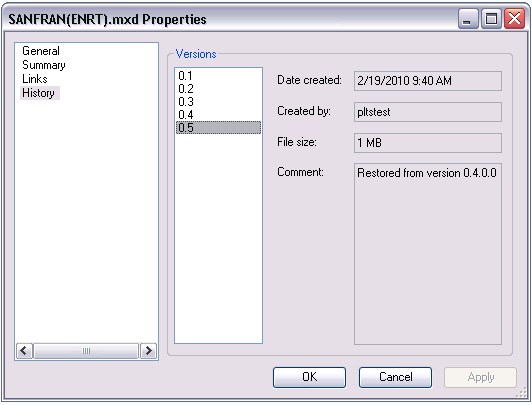
Task: Click the Apply button
Action: pyautogui.click(x=480, y=377)
